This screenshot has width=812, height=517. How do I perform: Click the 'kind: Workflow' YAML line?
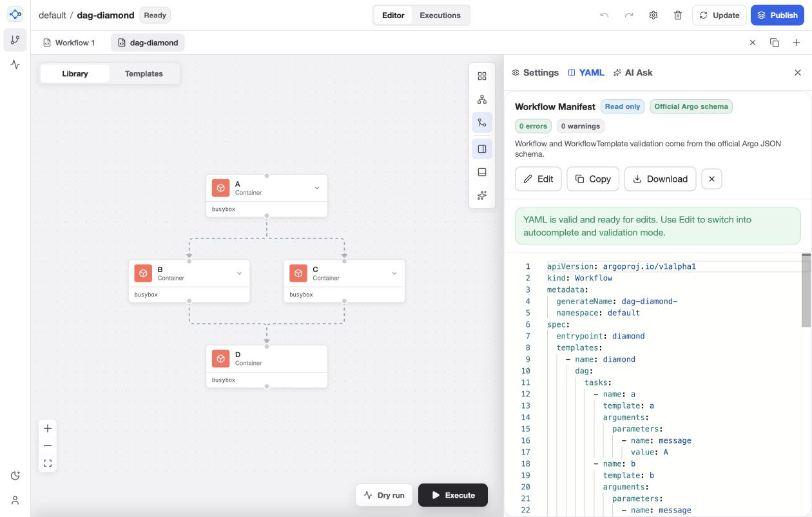579,278
